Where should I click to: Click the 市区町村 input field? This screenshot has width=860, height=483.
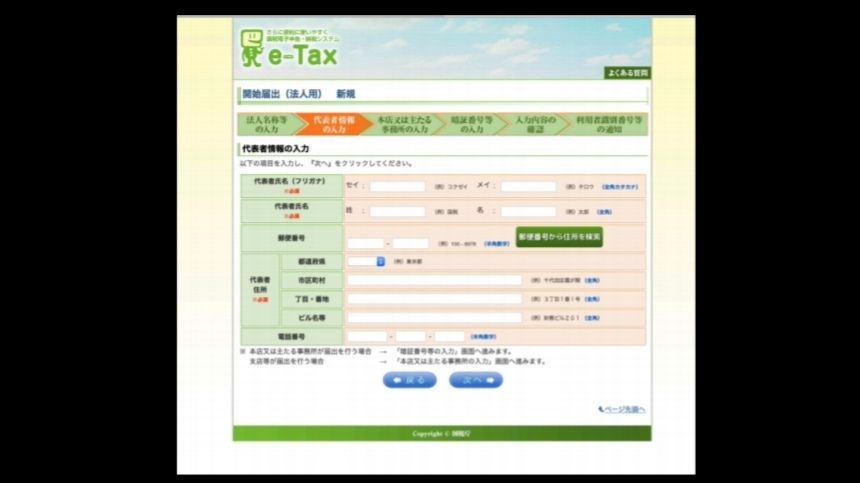point(434,280)
